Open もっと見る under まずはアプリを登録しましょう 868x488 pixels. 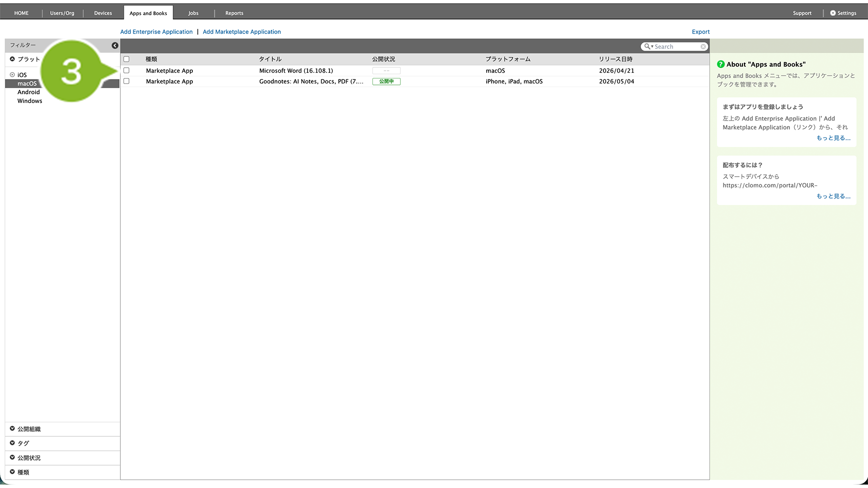pyautogui.click(x=833, y=138)
